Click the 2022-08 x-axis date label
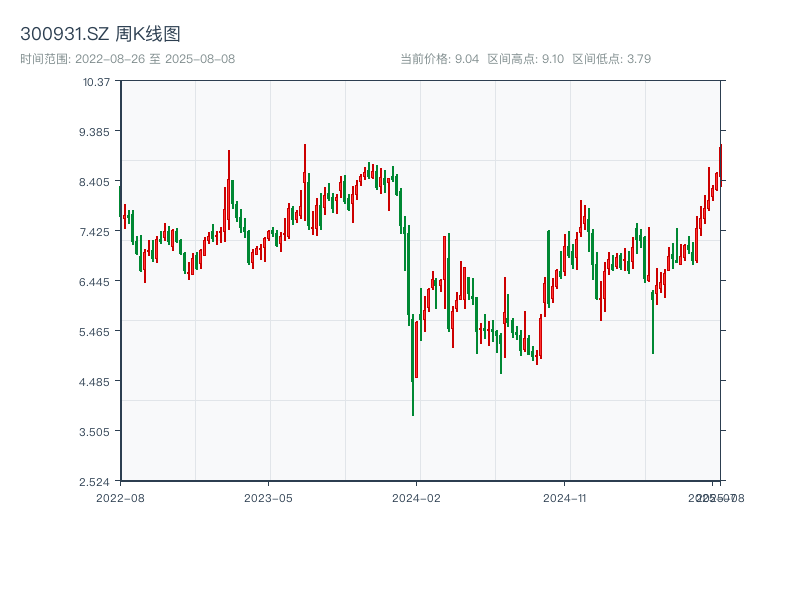This screenshot has width=800, height=600. pyautogui.click(x=120, y=497)
